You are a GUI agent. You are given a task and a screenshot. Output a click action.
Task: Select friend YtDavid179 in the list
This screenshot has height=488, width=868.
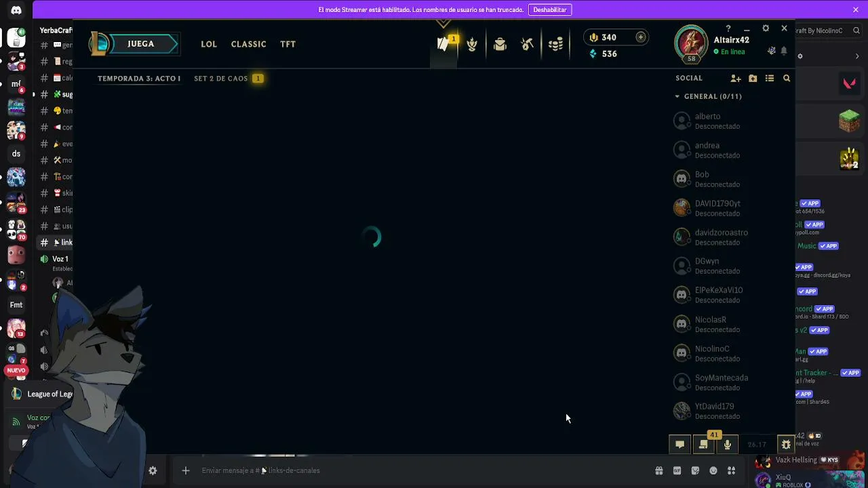pyautogui.click(x=731, y=411)
